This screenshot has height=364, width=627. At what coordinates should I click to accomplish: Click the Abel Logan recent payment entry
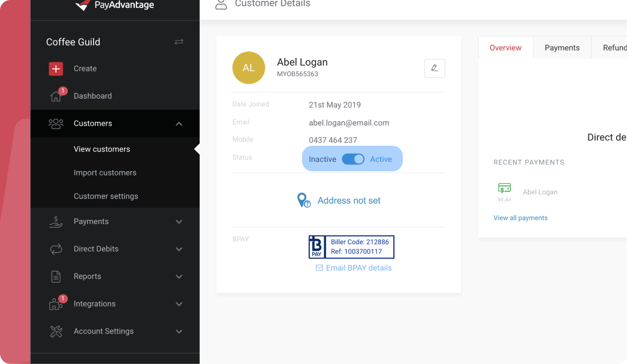coord(540,192)
